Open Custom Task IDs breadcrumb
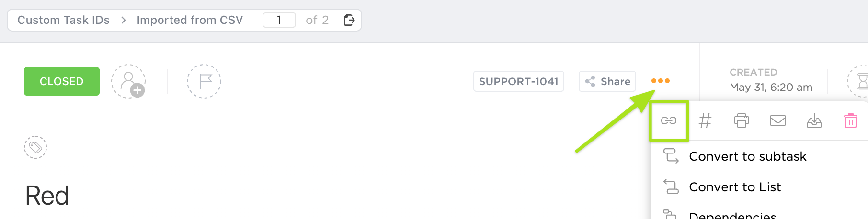The height and width of the screenshot is (219, 868). click(x=64, y=20)
